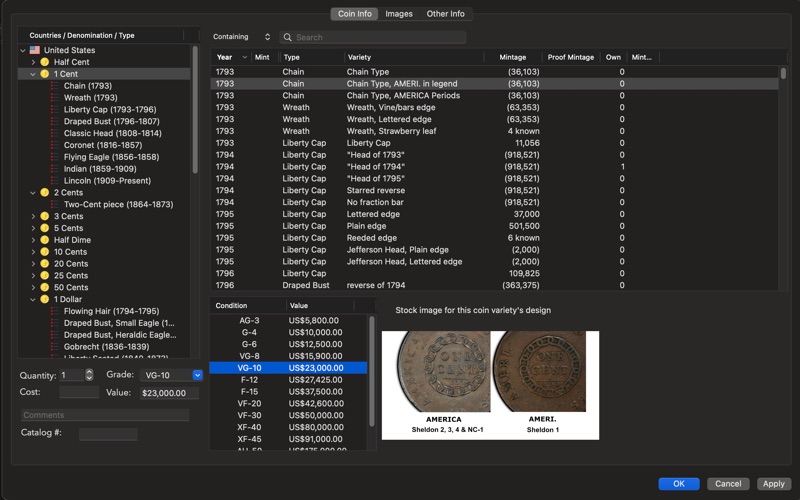
Task: Click the 1 Cent coin icon
Action: pyautogui.click(x=45, y=74)
